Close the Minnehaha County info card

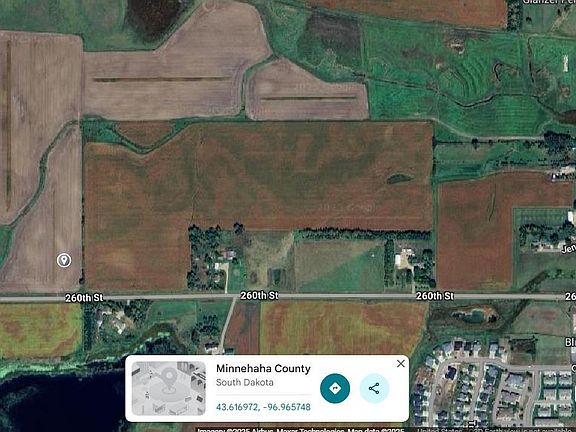point(400,364)
